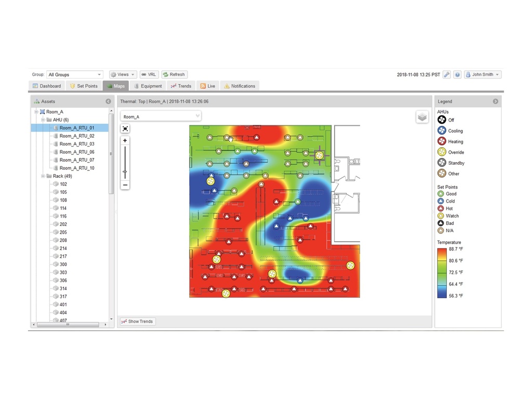Open the John Smith user menu
532x399 pixels.
(x=482, y=74)
